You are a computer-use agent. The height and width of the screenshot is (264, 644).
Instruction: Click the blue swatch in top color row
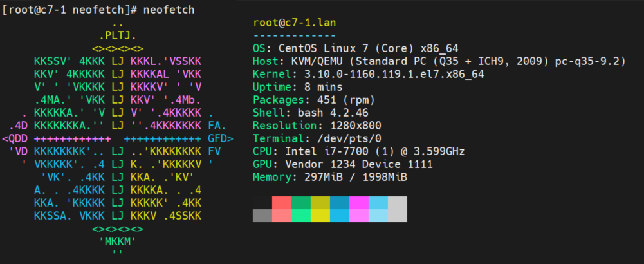pos(340,202)
